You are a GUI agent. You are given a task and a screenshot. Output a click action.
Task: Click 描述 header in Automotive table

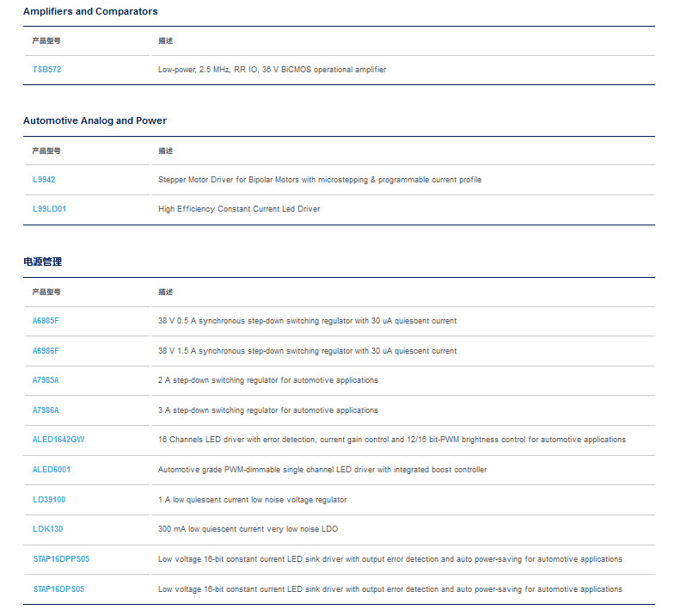(x=166, y=151)
